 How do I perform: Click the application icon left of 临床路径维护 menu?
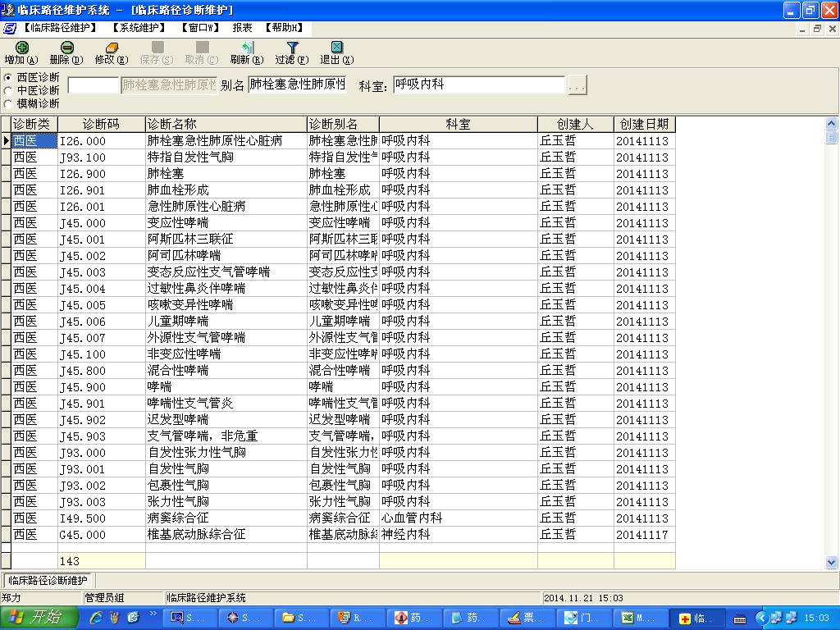(10, 28)
